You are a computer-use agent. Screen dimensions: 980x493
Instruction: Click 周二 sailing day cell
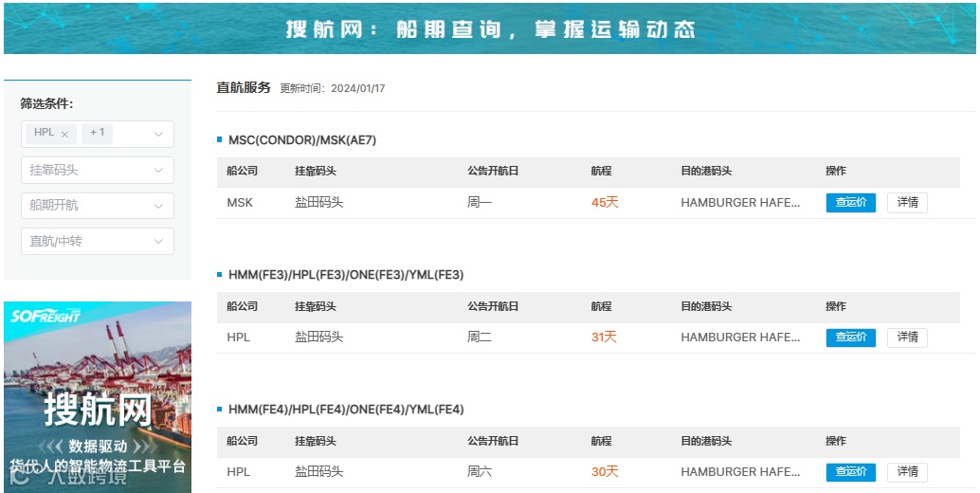480,338
